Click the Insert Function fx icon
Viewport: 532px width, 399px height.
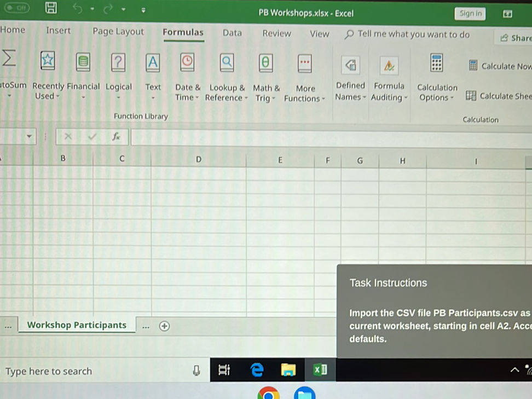(116, 137)
